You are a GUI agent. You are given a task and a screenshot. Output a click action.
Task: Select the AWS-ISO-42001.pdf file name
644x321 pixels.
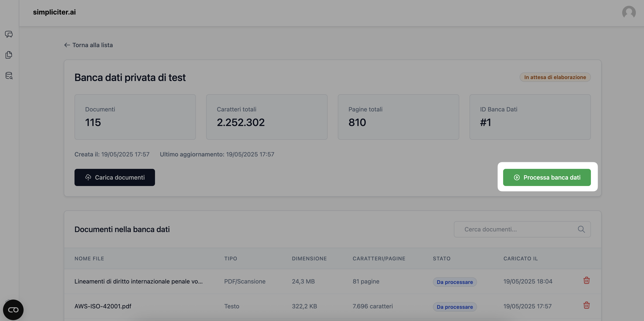103,306
